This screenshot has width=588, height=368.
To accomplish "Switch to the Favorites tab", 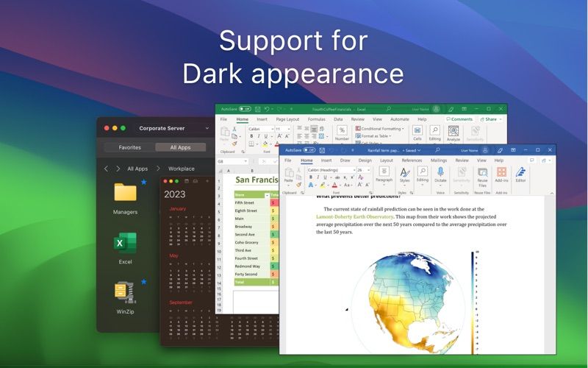I will [x=130, y=147].
